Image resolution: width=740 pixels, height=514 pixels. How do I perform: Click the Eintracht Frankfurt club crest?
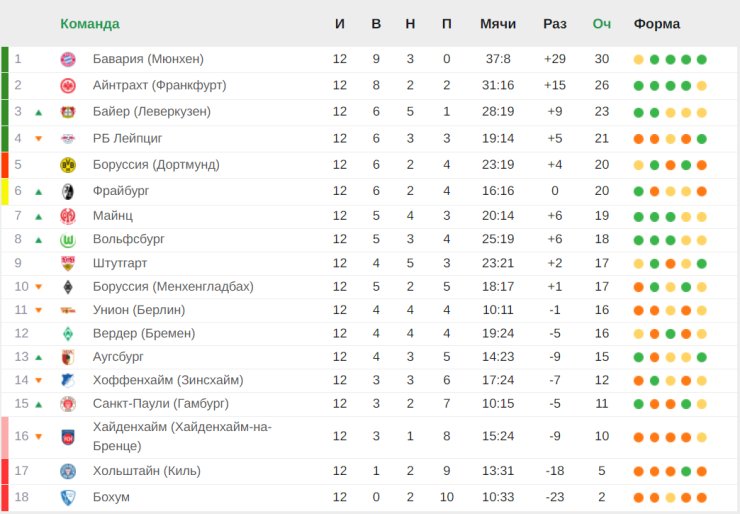(68, 85)
